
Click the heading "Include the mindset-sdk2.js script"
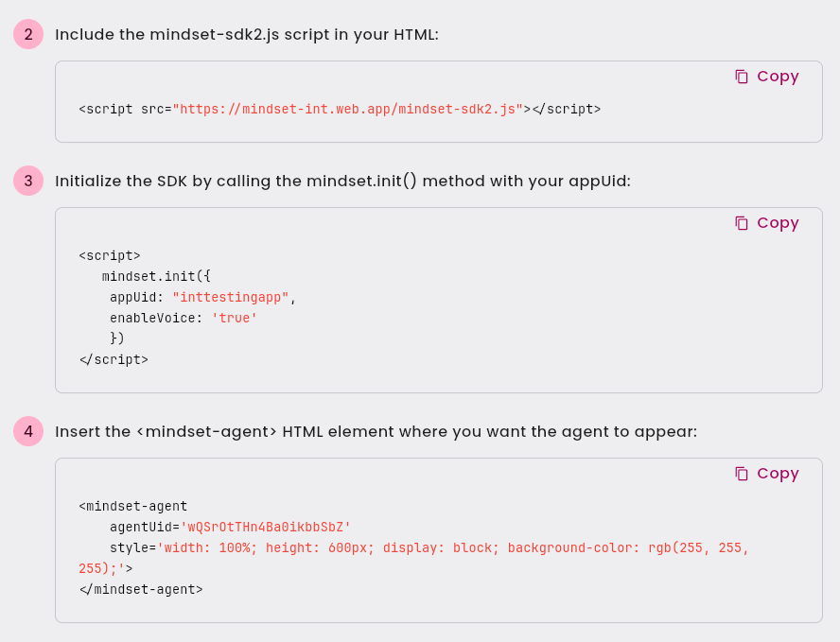tap(247, 34)
